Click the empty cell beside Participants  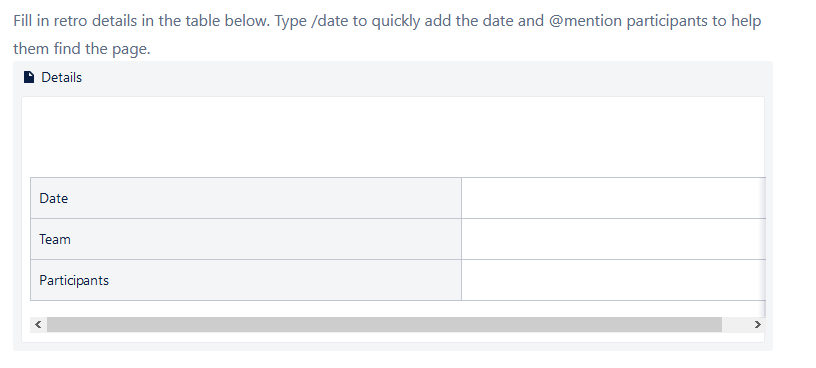click(x=614, y=280)
